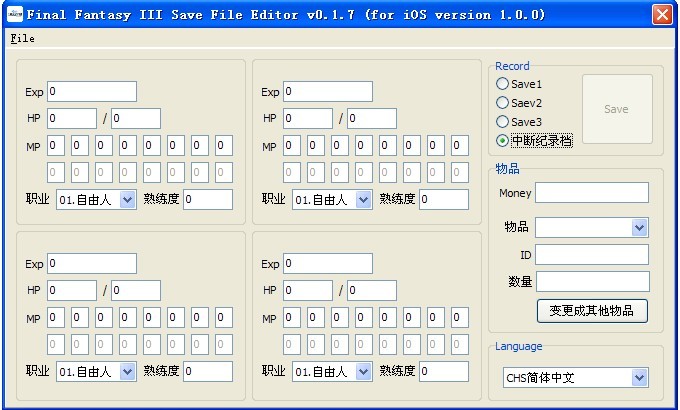Focus top-right character's 熟练度 field
The height and width of the screenshot is (410, 680).
[444, 200]
